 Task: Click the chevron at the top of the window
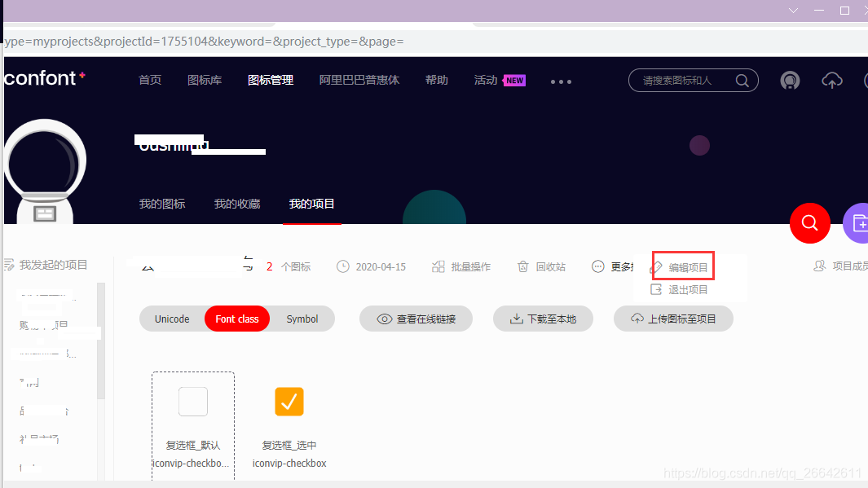(794, 11)
